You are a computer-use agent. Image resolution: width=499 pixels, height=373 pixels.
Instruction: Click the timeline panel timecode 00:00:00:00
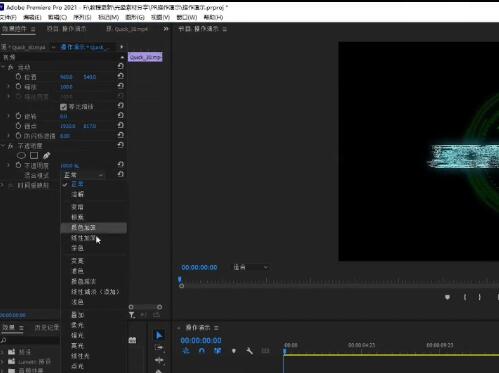201,340
